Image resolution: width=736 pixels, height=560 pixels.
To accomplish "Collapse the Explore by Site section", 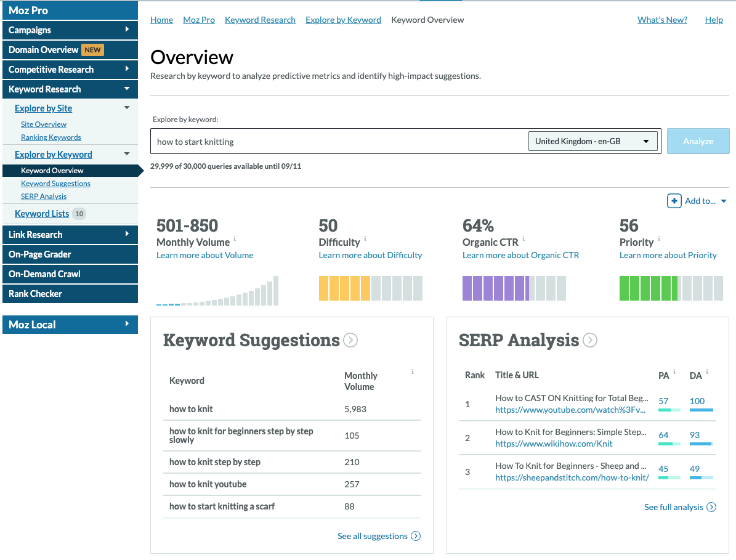I will (126, 108).
